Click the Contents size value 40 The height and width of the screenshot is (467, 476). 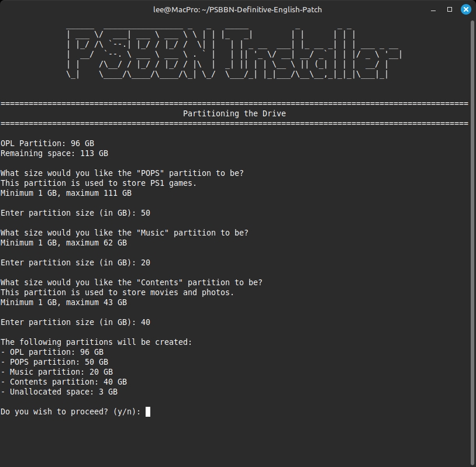pyautogui.click(x=146, y=322)
